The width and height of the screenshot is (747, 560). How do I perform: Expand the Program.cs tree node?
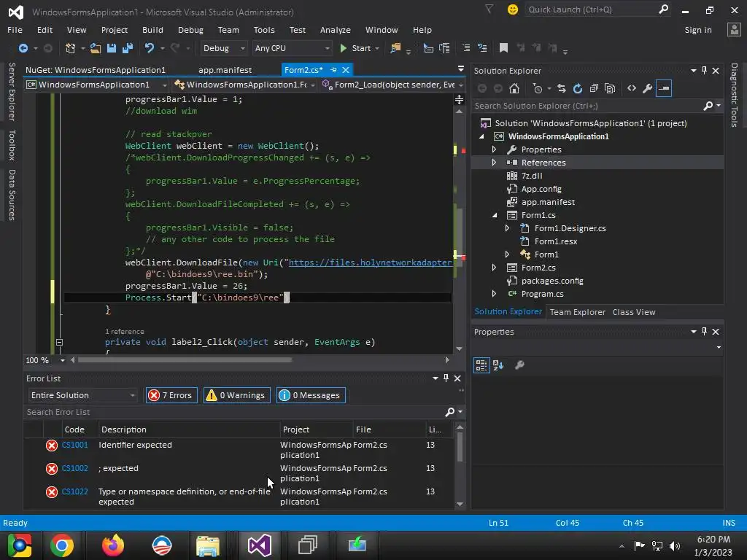[494, 294]
